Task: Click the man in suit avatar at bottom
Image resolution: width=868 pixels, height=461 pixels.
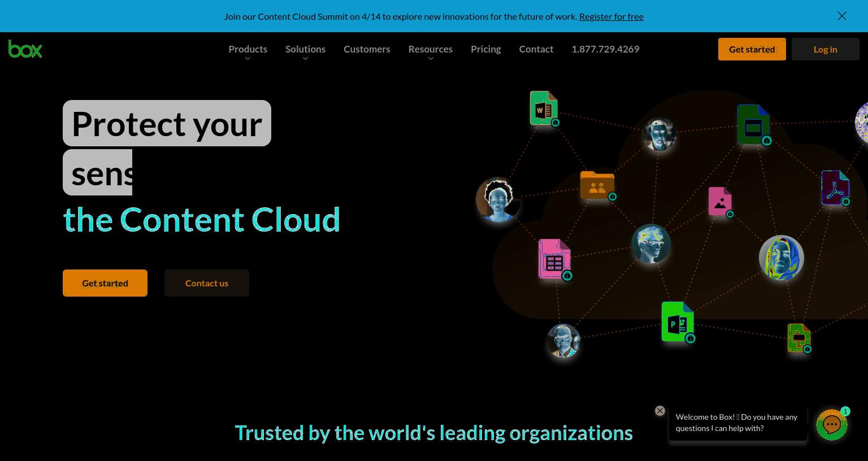Action: click(563, 341)
